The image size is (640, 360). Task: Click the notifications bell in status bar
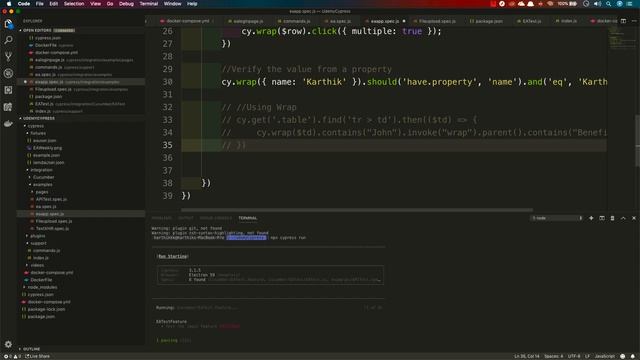pos(633,356)
